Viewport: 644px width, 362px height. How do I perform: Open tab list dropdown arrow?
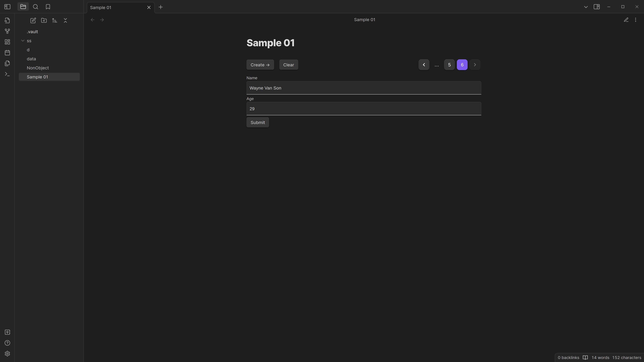(x=586, y=7)
